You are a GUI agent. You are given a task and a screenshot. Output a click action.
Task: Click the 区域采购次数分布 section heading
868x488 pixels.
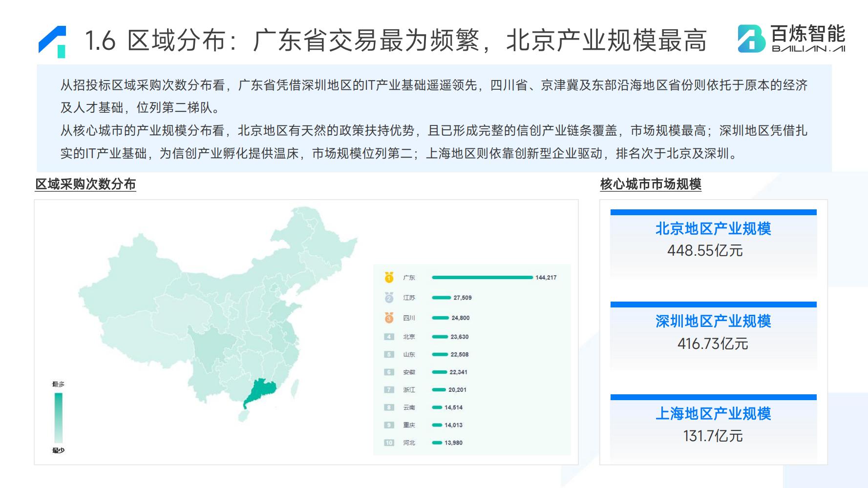[x=85, y=184]
